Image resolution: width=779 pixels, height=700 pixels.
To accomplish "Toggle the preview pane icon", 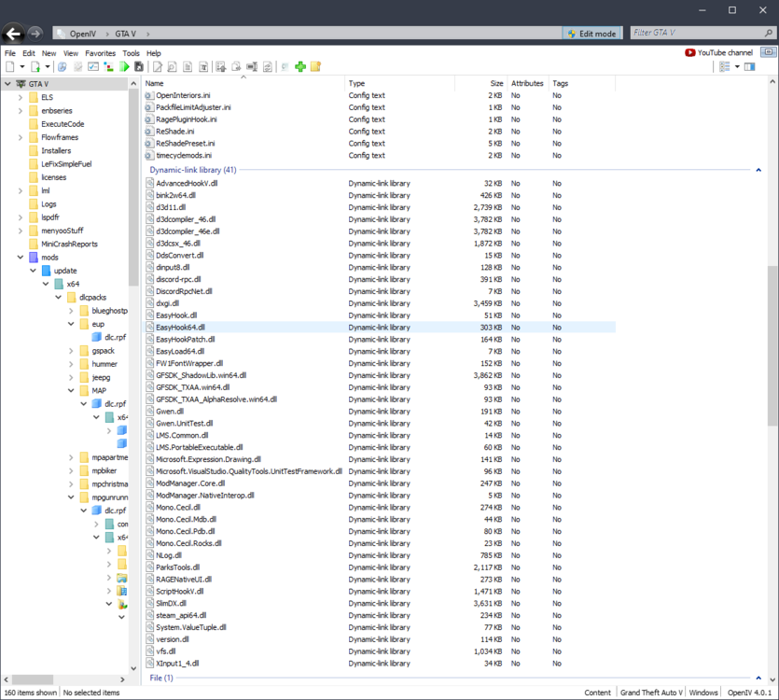I will tap(750, 66).
